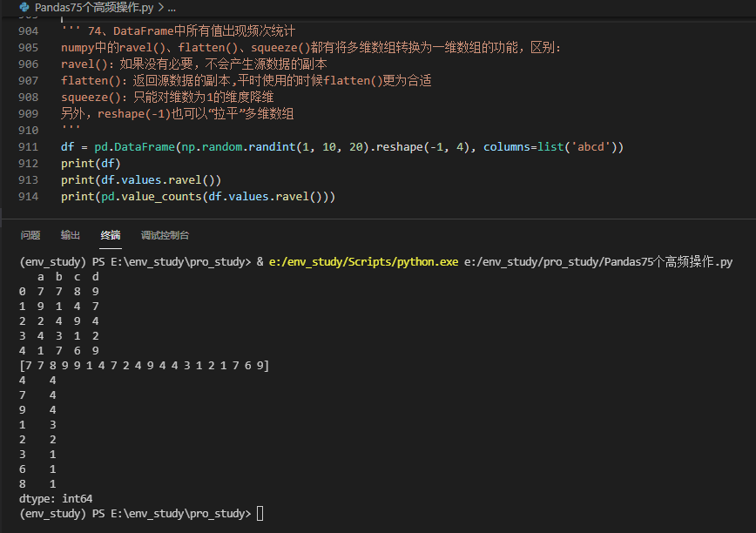
Task: Click line number 904 in the gutter
Action: click(29, 31)
